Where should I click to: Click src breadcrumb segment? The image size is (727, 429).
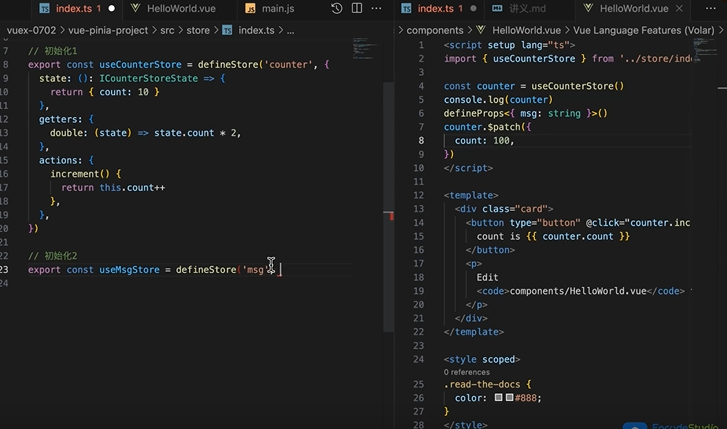[x=167, y=30]
